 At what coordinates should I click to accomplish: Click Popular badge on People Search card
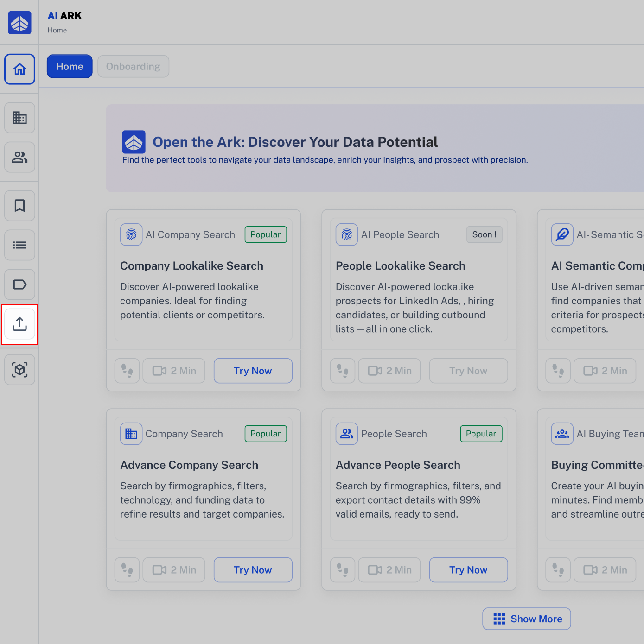[481, 434]
